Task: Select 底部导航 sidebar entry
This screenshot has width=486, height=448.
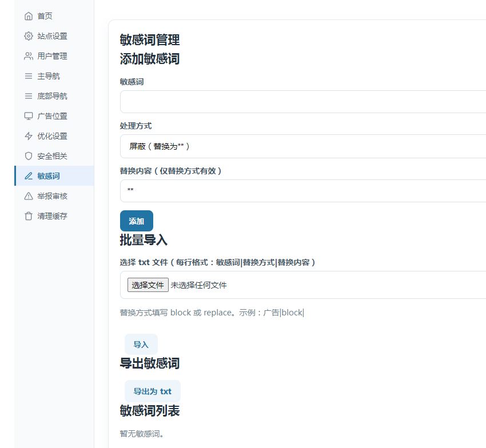Action: [54, 96]
